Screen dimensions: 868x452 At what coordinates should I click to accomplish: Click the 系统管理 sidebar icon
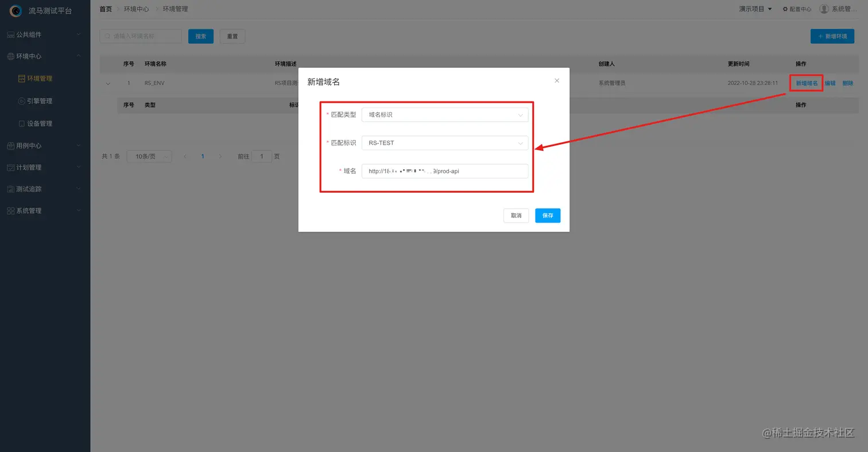[10, 211]
